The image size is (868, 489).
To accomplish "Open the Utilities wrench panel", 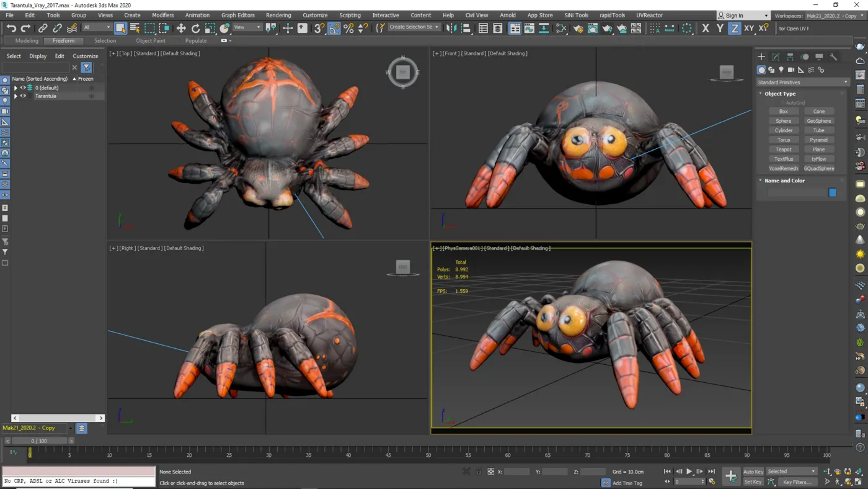I will [833, 56].
